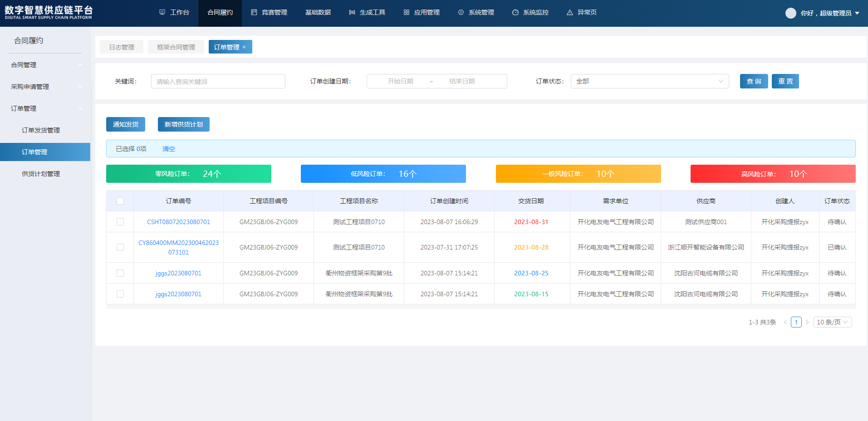Click creation time 2023-07-31 17:07:25
868x421 pixels.
pyautogui.click(x=449, y=247)
